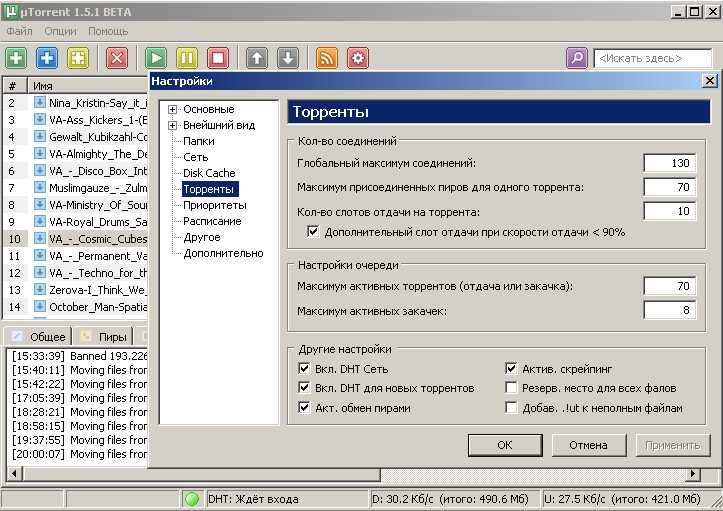
Task: Click the yellow Pause torrent icon
Action: coord(187,58)
